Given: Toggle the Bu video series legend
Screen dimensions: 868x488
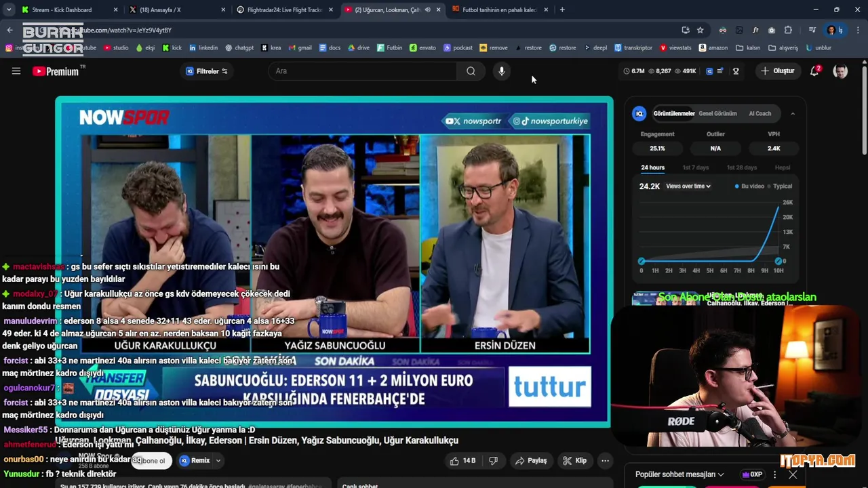Looking at the screenshot, I should [x=749, y=186].
